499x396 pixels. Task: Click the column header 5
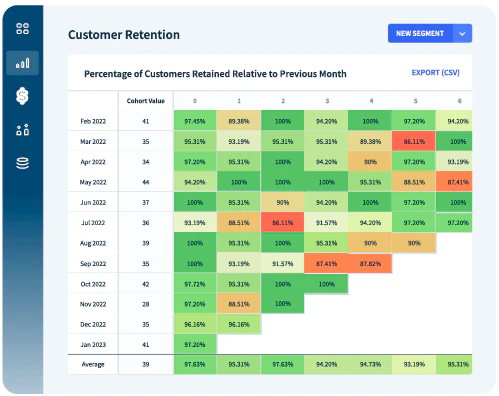(415, 101)
